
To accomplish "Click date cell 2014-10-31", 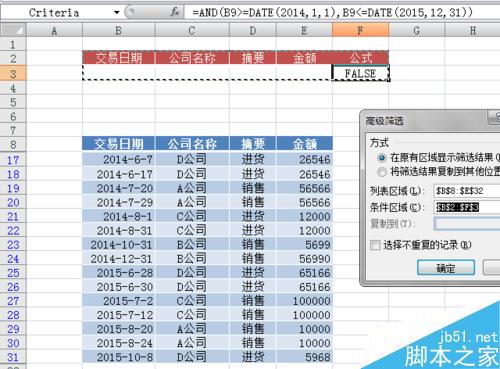I will pyautogui.click(x=119, y=244).
